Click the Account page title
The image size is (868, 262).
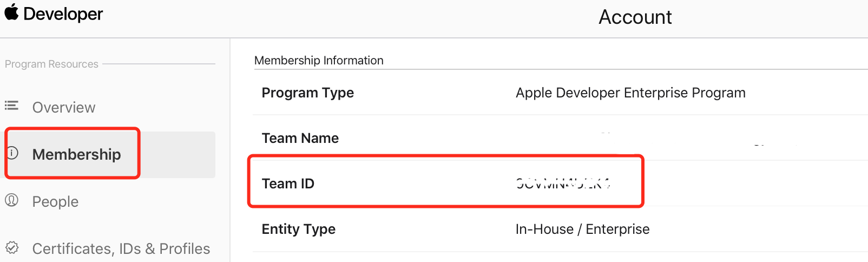(x=635, y=17)
